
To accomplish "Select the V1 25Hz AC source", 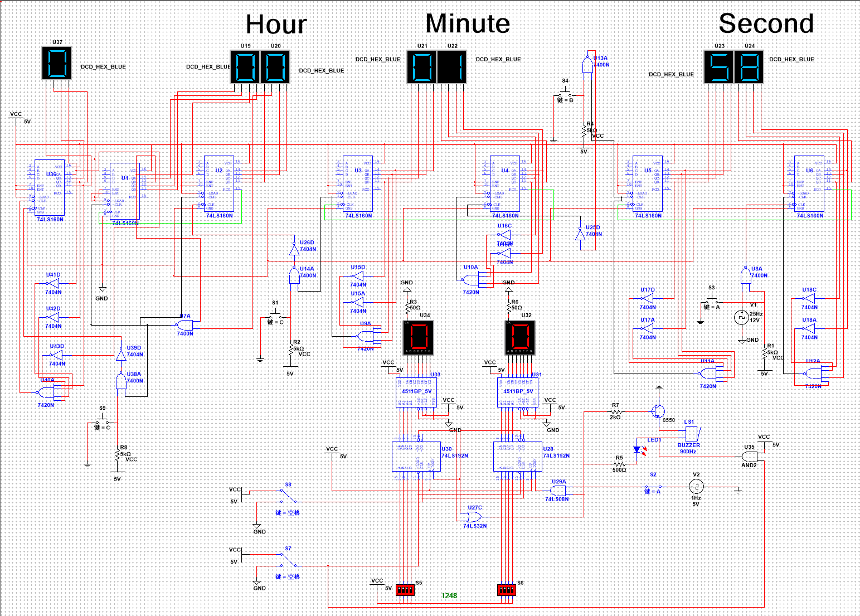I will pyautogui.click(x=741, y=317).
